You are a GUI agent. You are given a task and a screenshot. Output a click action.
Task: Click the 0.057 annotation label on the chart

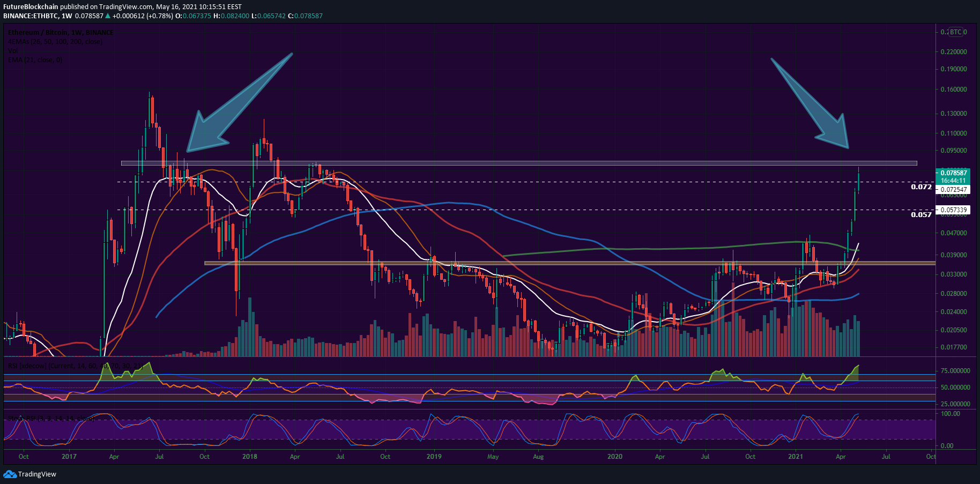[x=922, y=214]
